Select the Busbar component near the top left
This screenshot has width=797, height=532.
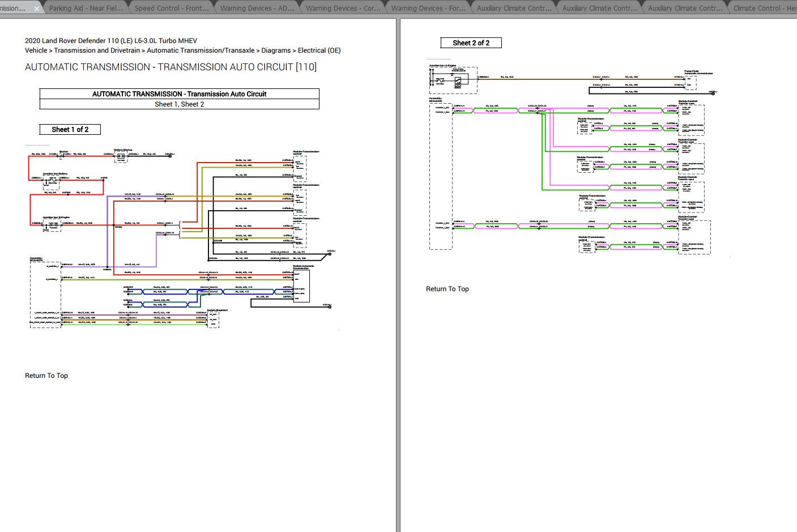tap(61, 156)
